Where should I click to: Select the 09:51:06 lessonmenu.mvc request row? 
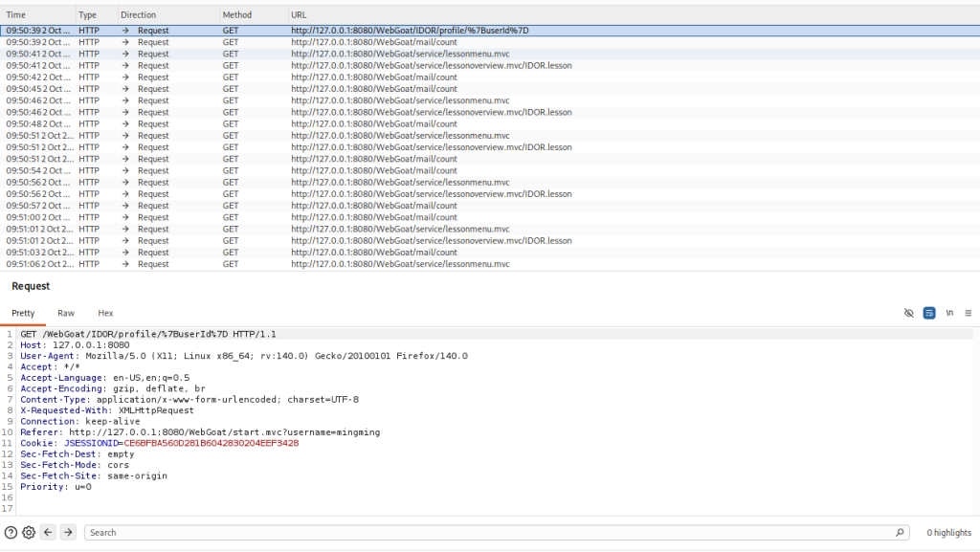[490, 264]
